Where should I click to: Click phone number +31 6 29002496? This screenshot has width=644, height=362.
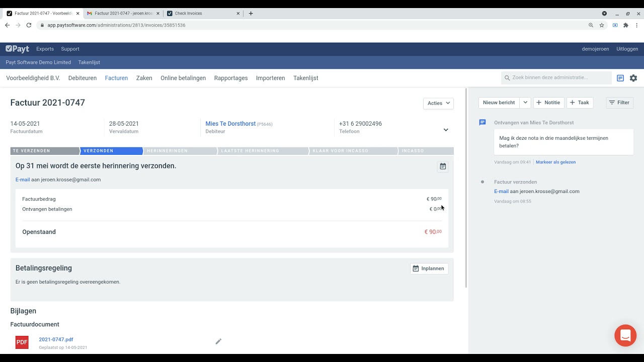[x=360, y=124]
